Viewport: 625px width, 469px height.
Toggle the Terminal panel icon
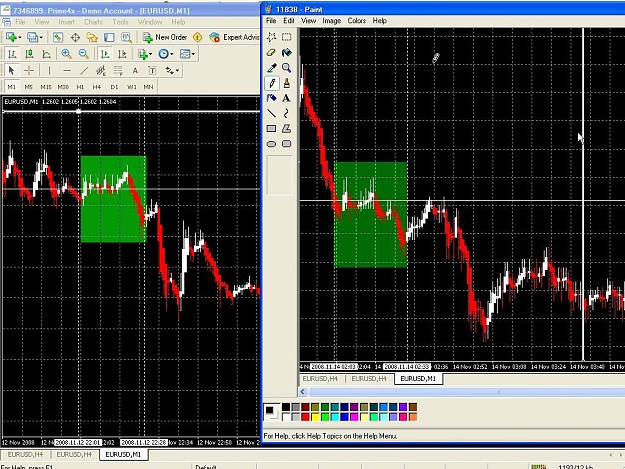tap(109, 37)
